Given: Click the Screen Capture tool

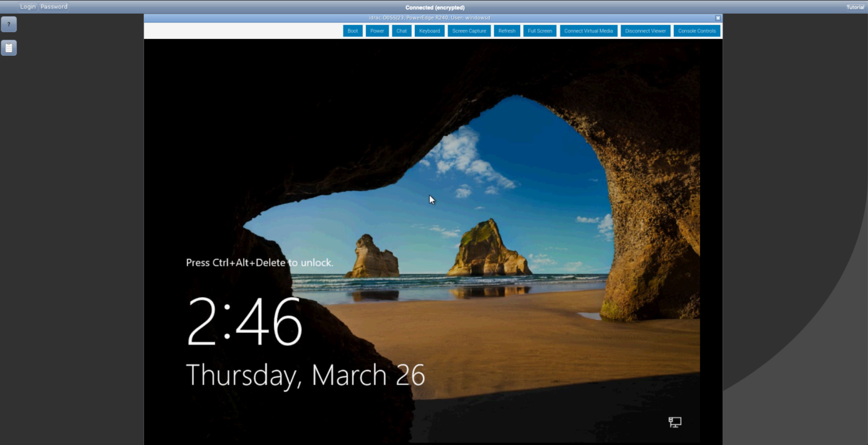Looking at the screenshot, I should (469, 30).
